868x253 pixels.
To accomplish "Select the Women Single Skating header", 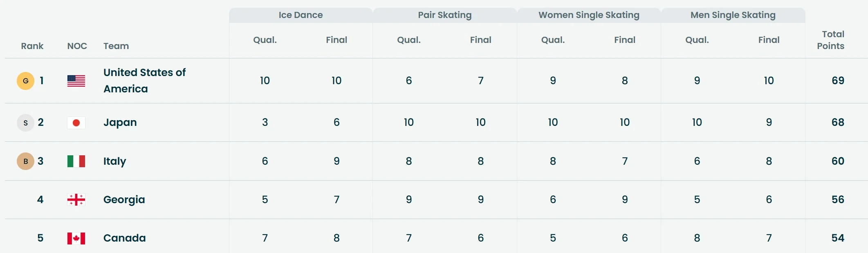I will 589,15.
